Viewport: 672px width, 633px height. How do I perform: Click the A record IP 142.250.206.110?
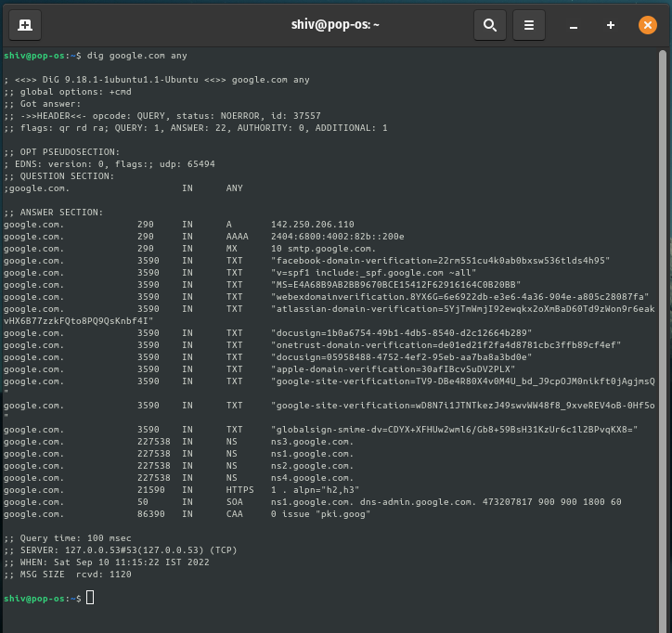pos(313,224)
